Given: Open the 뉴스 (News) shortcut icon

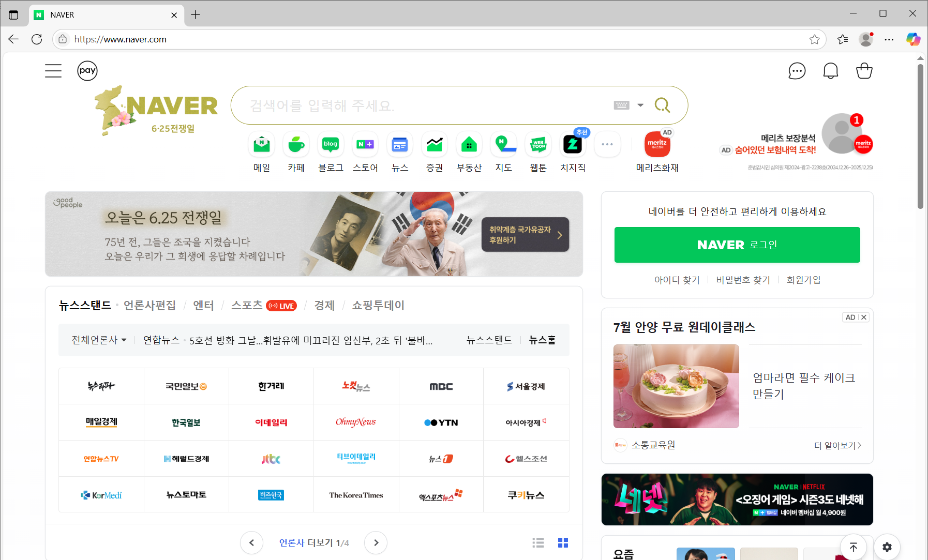Looking at the screenshot, I should [400, 144].
